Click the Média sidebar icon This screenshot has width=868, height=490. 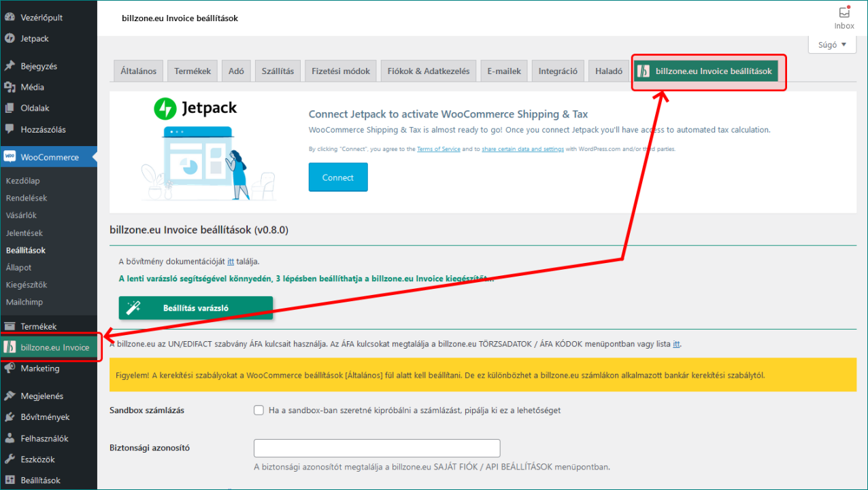pos(10,87)
